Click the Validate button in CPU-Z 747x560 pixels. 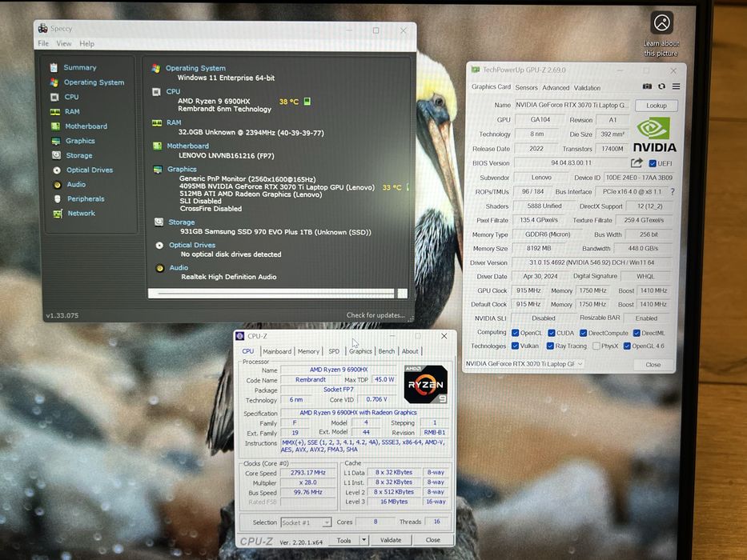pos(391,540)
